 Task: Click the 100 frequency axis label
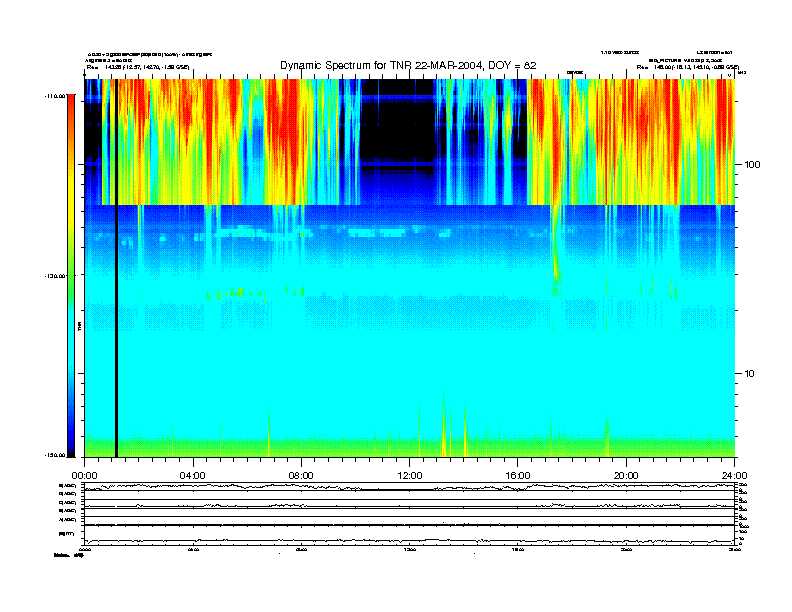752,165
